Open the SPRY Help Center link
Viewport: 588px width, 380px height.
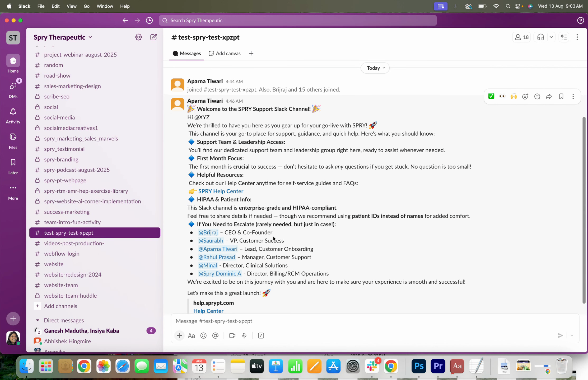point(221,191)
